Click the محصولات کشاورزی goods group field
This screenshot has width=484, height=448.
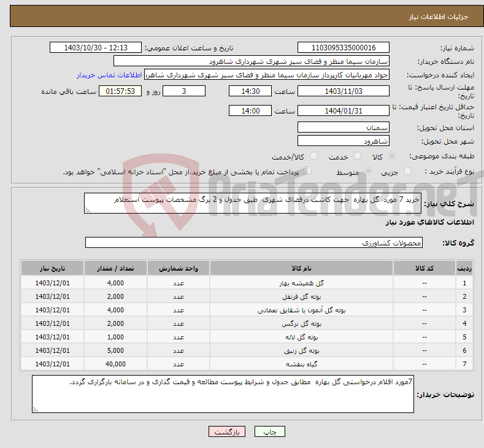pos(254,242)
